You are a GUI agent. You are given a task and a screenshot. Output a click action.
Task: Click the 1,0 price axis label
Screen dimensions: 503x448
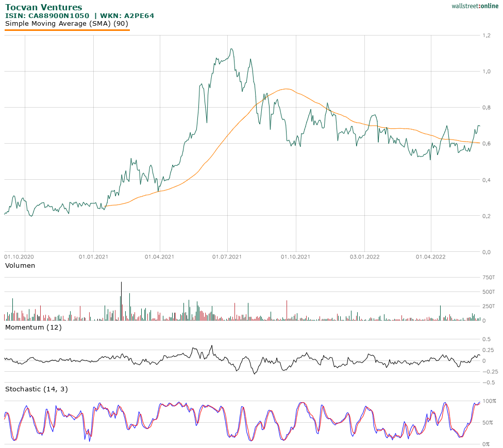point(487,72)
